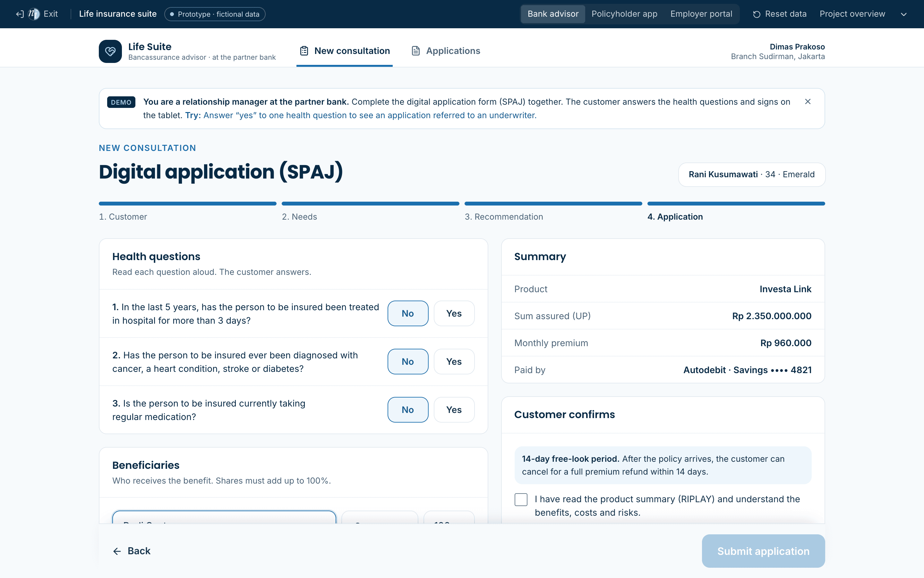The width and height of the screenshot is (924, 578).
Task: Click the Rp 960.000 monthly premium
Action: tap(786, 343)
